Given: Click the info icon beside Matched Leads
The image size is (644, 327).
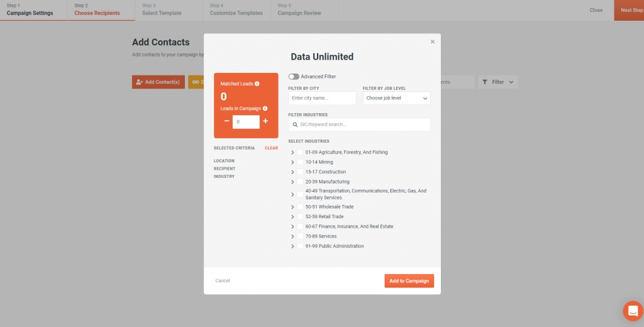Looking at the screenshot, I should pos(257,84).
